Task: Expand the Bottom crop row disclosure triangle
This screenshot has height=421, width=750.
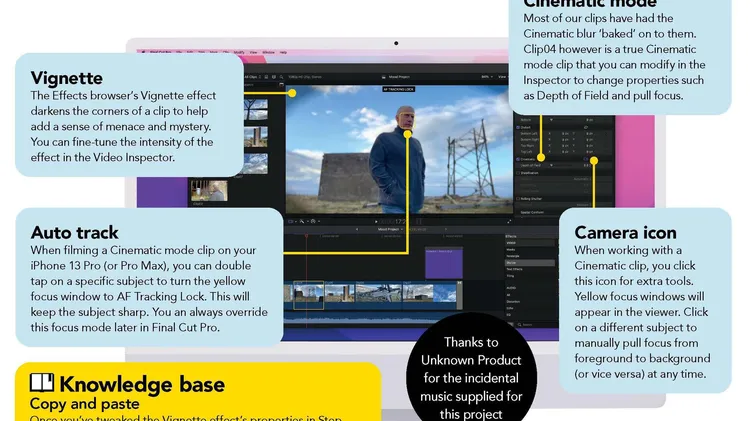Action: (551, 120)
